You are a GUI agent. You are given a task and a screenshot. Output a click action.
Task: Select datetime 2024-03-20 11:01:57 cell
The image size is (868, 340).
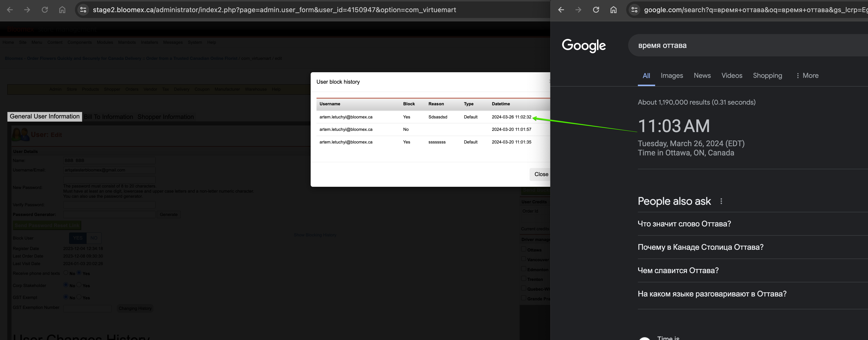pos(512,129)
